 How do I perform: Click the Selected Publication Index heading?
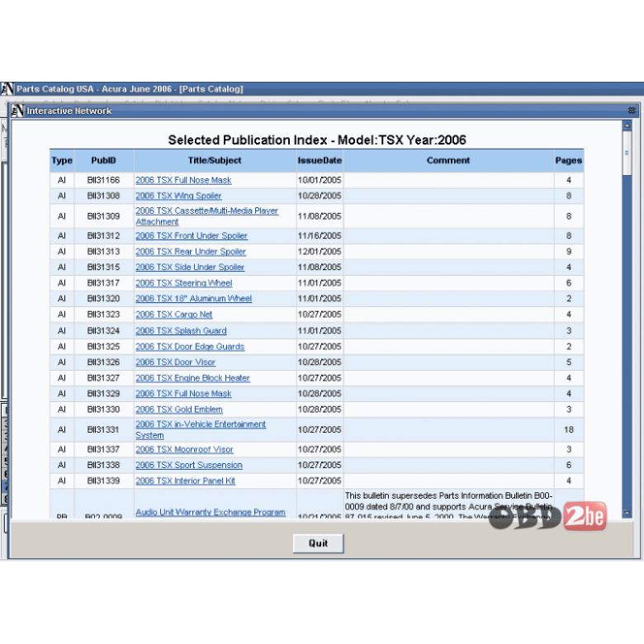[317, 140]
